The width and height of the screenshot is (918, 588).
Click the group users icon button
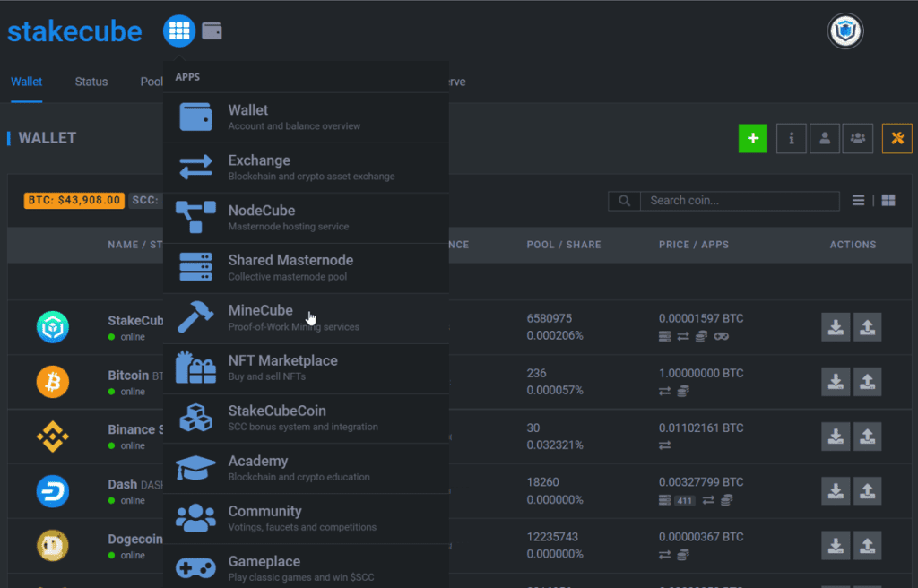point(858,138)
